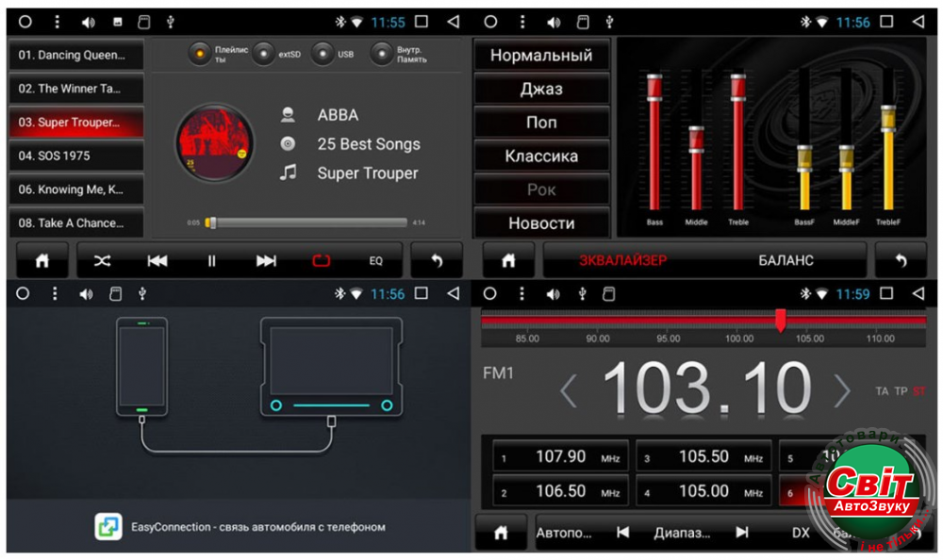Play 01. Dancing Queen from the playlist
This screenshot has width=943, height=560.
pyautogui.click(x=76, y=55)
